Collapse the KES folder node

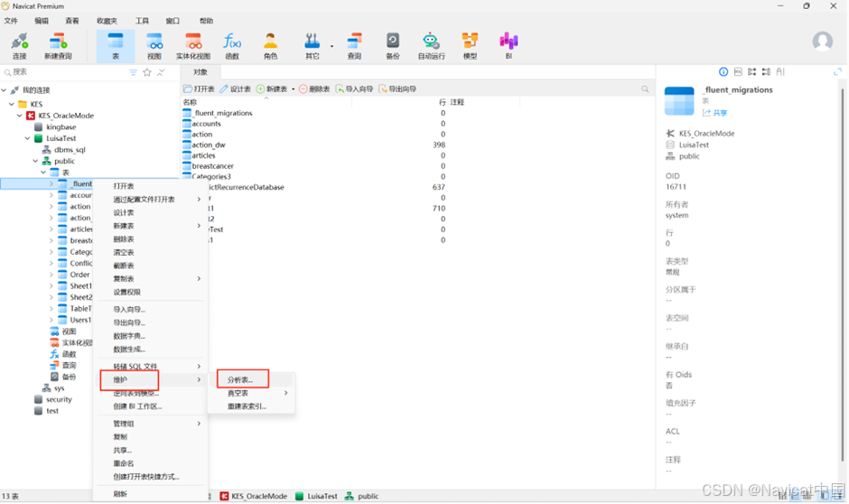(12, 104)
